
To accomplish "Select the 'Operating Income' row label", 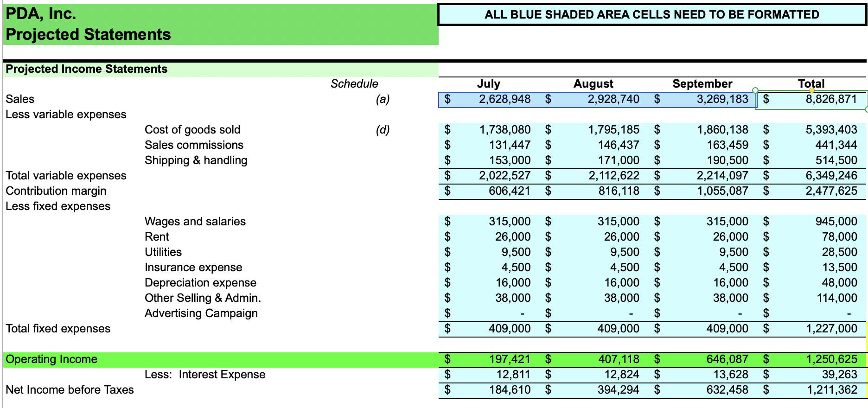I will coord(51,359).
